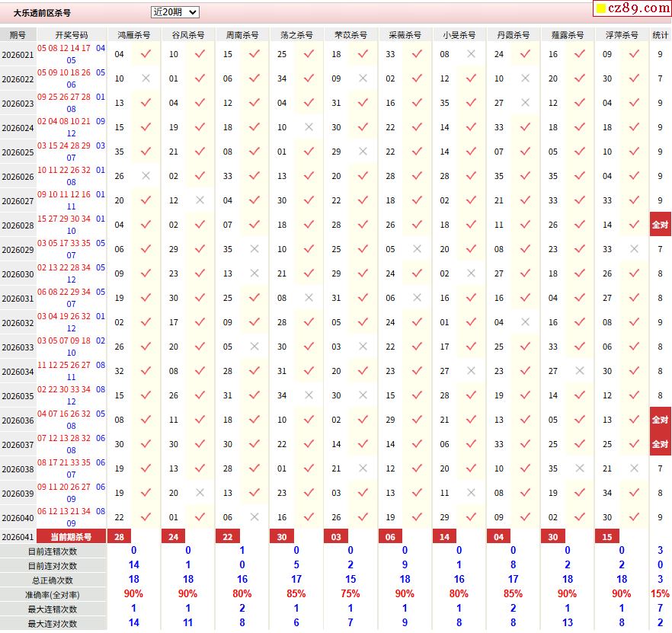Click the 全对 badge in row 2026036
Viewport: 672px width, 633px height.
pos(660,420)
